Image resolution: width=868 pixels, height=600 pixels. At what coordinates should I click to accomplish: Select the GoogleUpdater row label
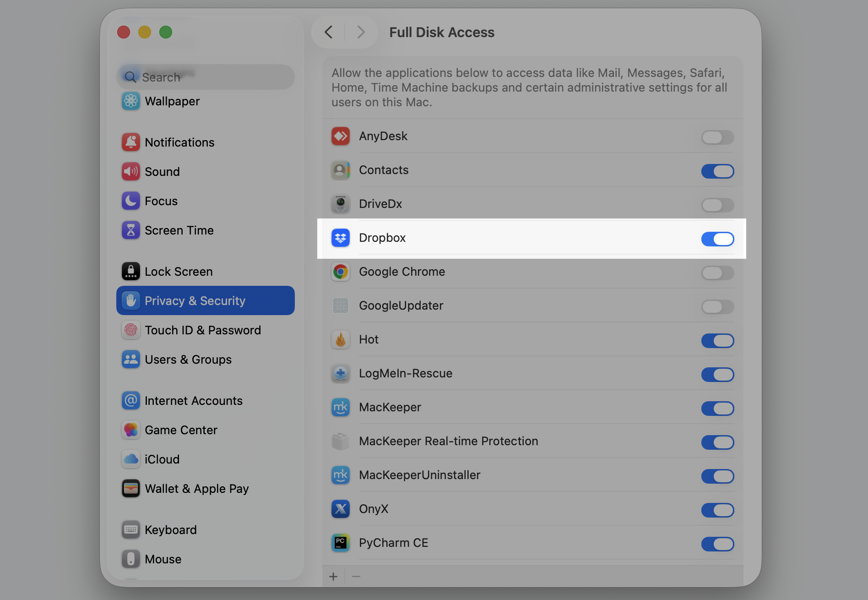401,305
